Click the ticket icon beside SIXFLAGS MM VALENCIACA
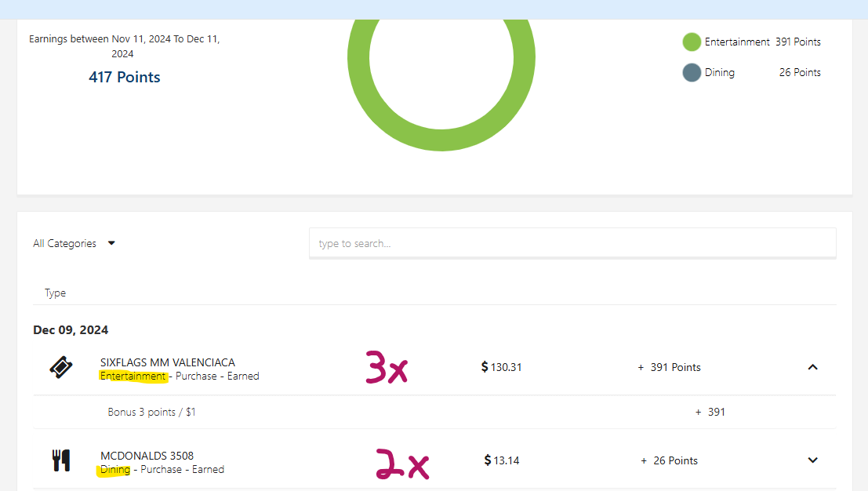868x491 pixels. tap(62, 366)
